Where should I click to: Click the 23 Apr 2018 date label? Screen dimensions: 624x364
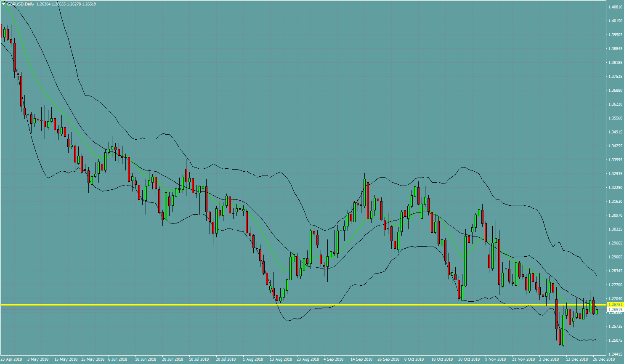(11, 359)
